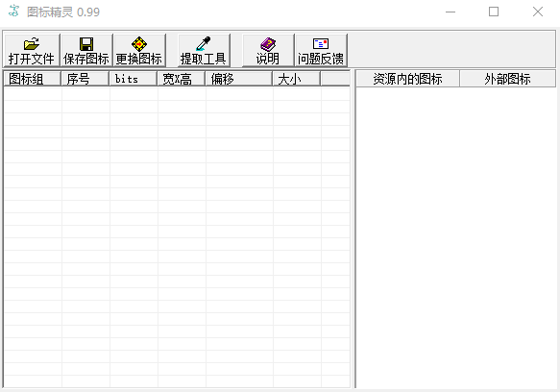Click the 问题反馈 feedback icon

321,44
